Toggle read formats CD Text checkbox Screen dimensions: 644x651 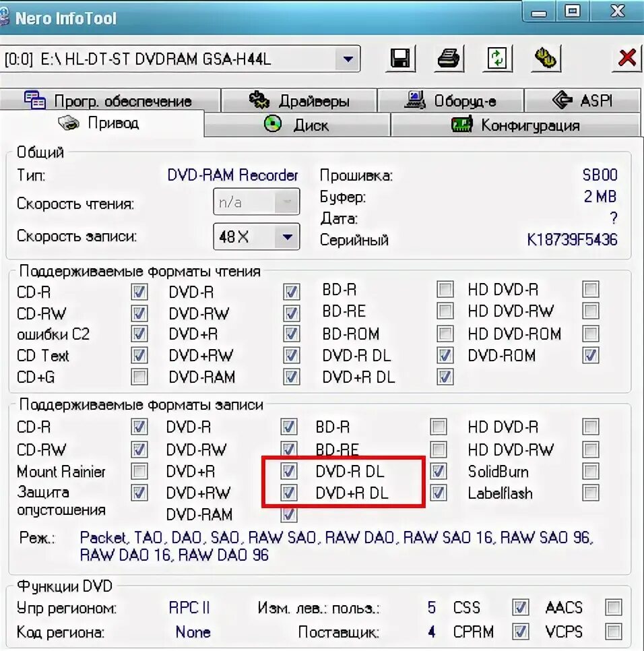pos(139,355)
